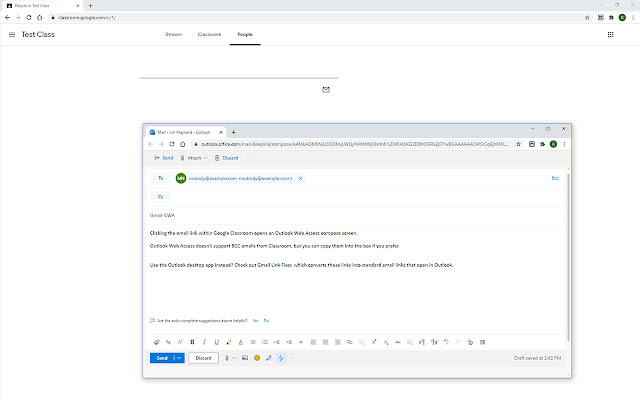Answer No to auto-complete suggestions helpful

point(266,321)
